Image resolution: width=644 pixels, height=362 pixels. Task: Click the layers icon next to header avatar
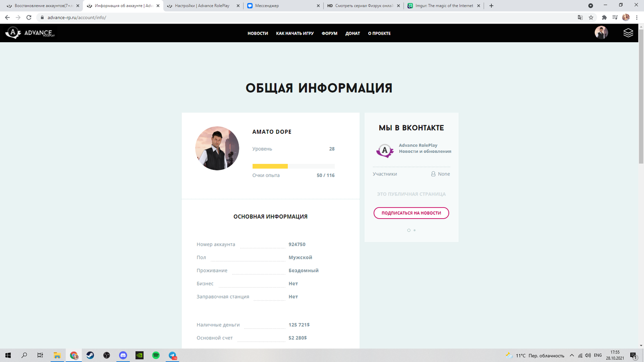627,32
